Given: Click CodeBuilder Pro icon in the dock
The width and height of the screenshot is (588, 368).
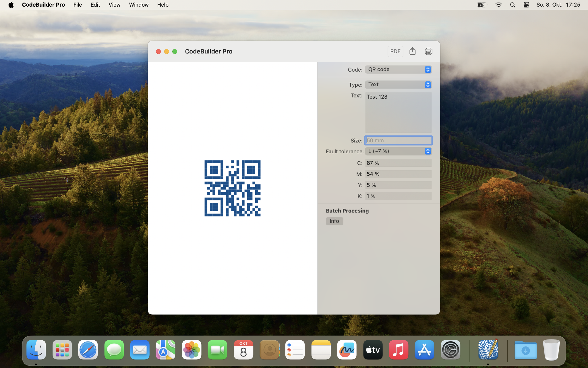Looking at the screenshot, I should [x=488, y=349].
